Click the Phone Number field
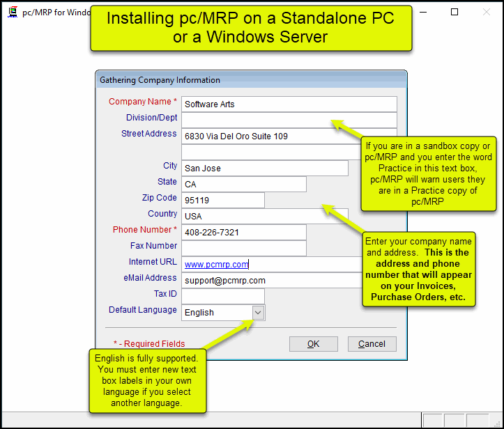Screen dimensions: 504x429 pos(244,232)
